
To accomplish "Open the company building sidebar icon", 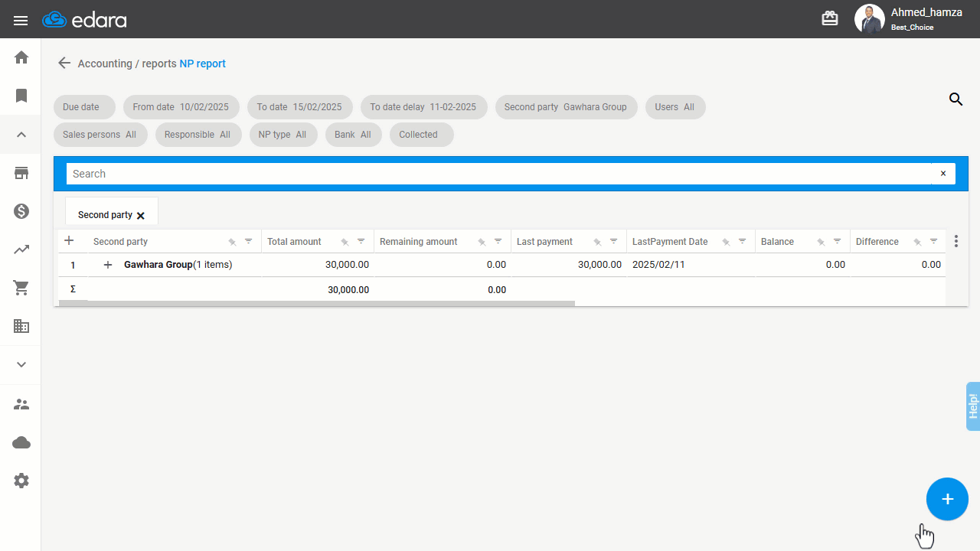I will (21, 326).
